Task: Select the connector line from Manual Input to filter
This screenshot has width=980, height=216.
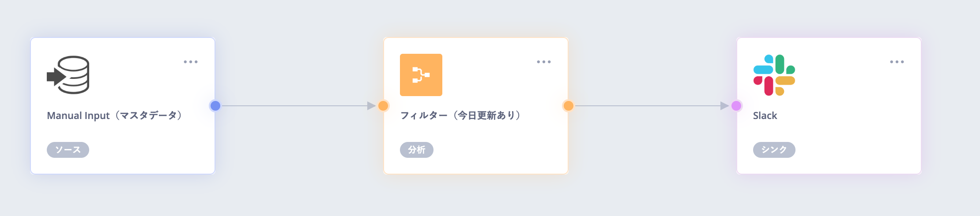Action: (x=294, y=106)
